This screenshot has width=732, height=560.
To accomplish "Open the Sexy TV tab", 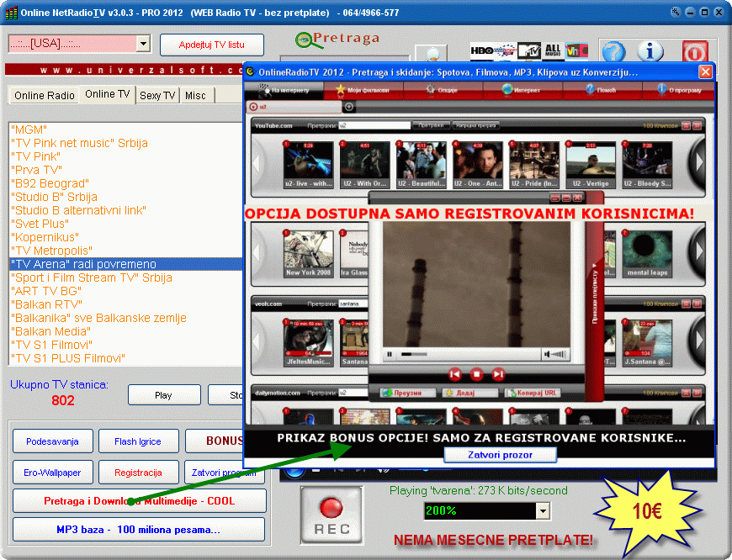I will (157, 95).
